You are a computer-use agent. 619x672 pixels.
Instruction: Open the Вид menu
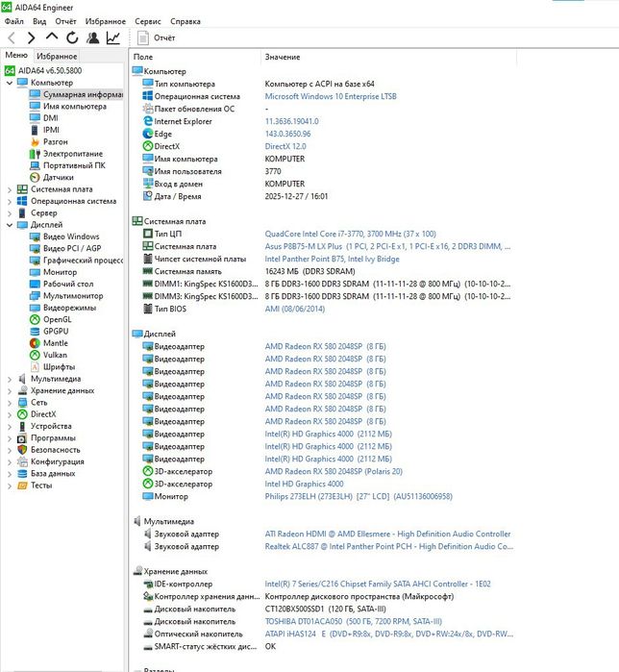(x=39, y=21)
